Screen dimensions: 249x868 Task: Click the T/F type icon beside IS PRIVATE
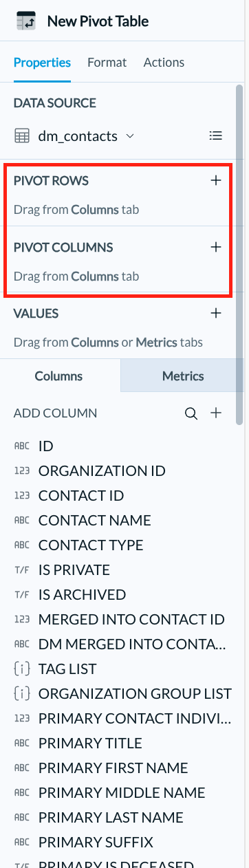[22, 570]
